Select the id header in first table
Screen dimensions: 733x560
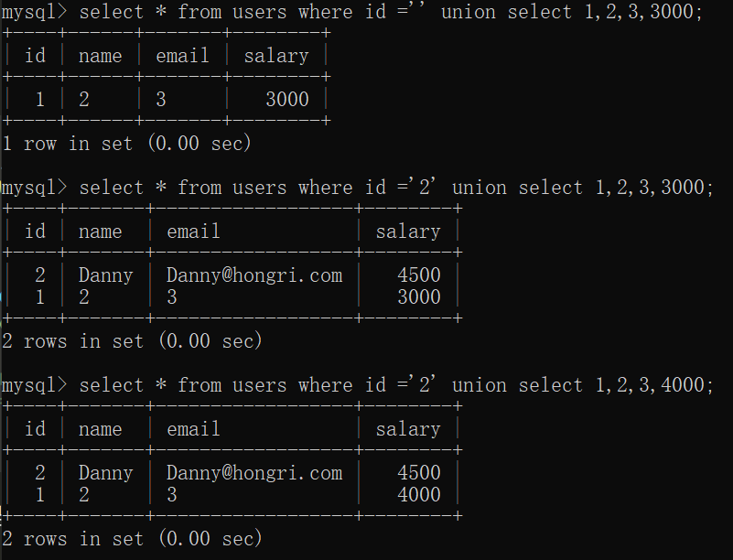(x=35, y=56)
